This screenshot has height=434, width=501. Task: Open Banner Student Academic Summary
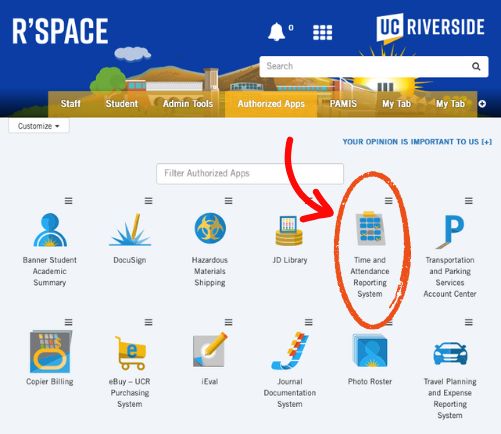pyautogui.click(x=50, y=230)
